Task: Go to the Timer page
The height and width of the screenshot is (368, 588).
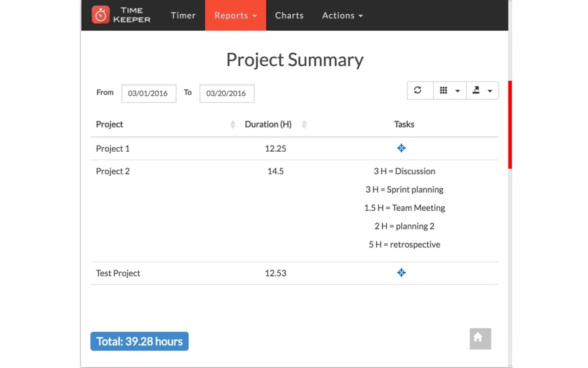Action: (x=183, y=15)
